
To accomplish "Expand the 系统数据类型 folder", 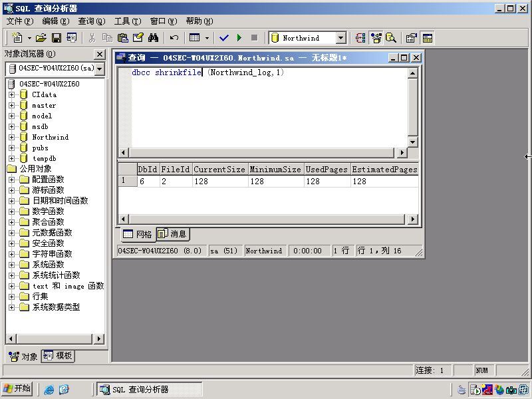I will click(11, 307).
